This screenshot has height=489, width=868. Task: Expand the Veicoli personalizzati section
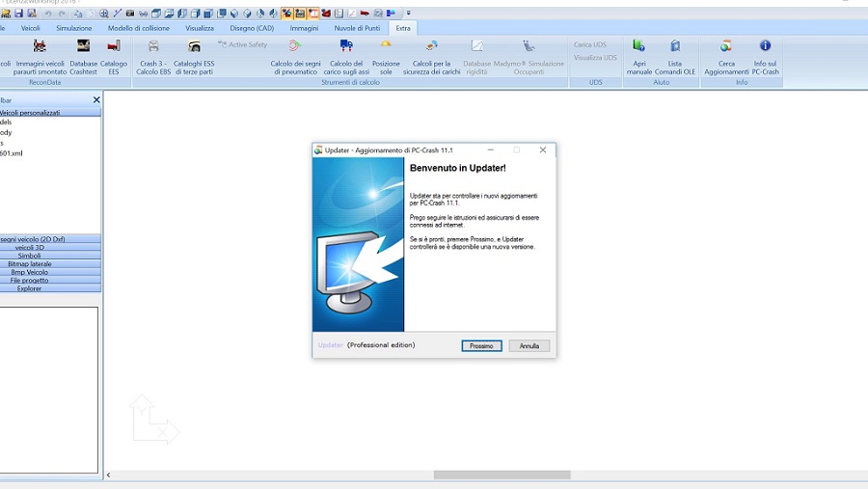[50, 113]
